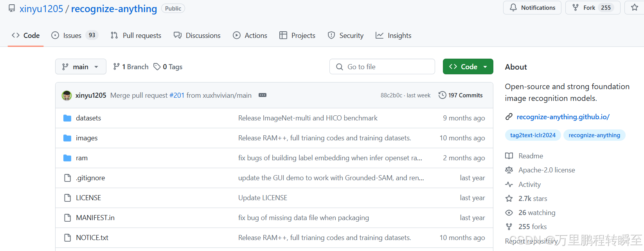This screenshot has width=644, height=251.
Task: View the Apache-2.0 license link
Action: pos(540,170)
